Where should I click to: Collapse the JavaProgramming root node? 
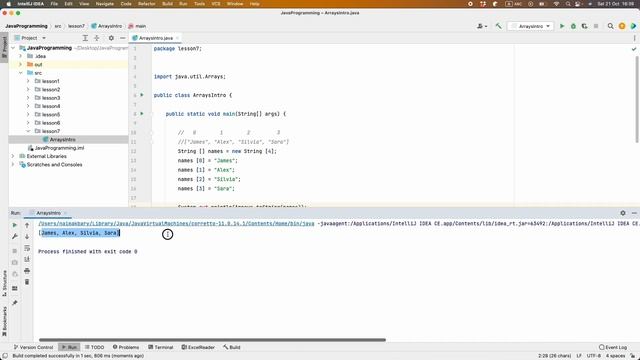point(13,48)
